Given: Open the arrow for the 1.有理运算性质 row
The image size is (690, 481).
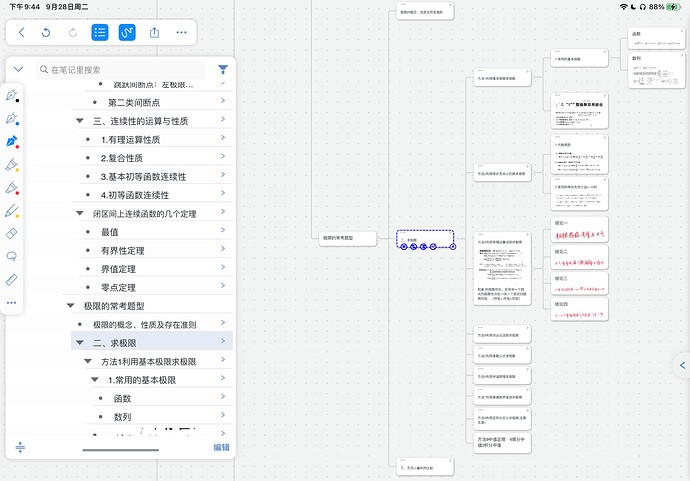Looking at the screenshot, I should pyautogui.click(x=223, y=138).
